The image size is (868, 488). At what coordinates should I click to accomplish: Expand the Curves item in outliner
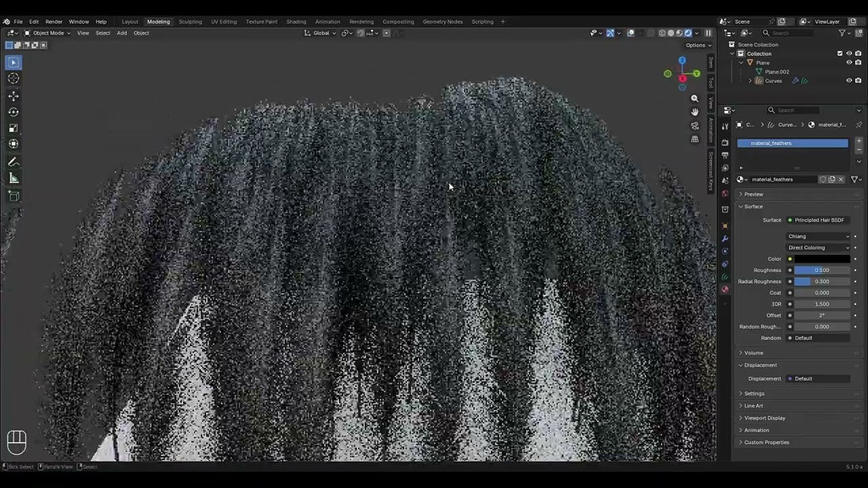[750, 80]
